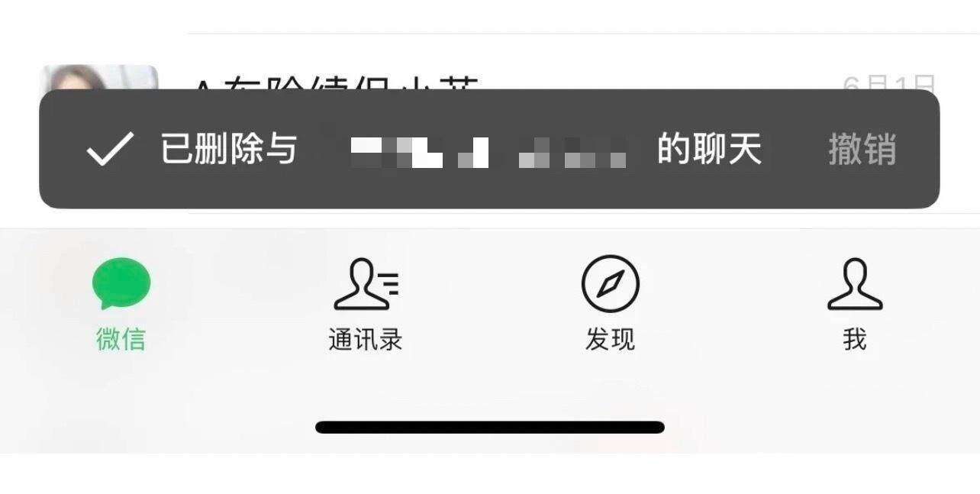Tap the green WeChat chat bubble icon
This screenshot has width=980, height=494.
coord(121,283)
